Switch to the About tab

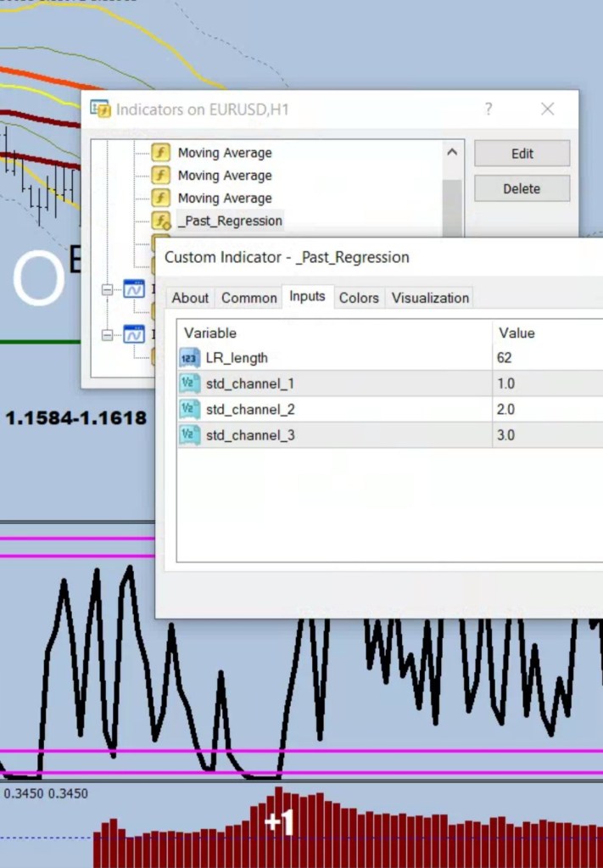(x=190, y=298)
